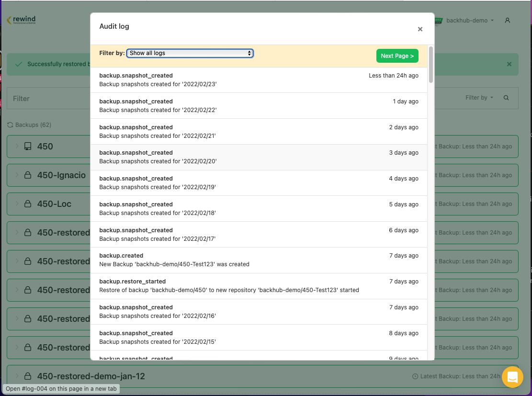Click the green checkmark on success banner

pos(19,64)
